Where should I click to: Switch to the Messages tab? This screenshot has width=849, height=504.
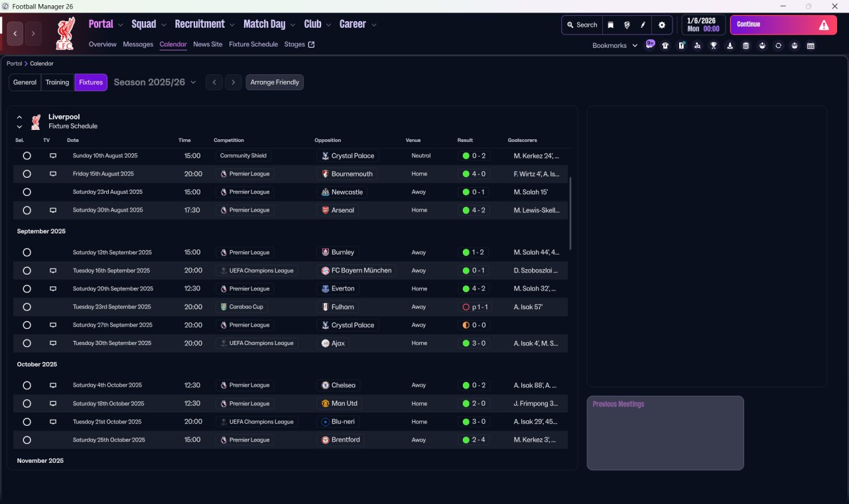pyautogui.click(x=138, y=44)
